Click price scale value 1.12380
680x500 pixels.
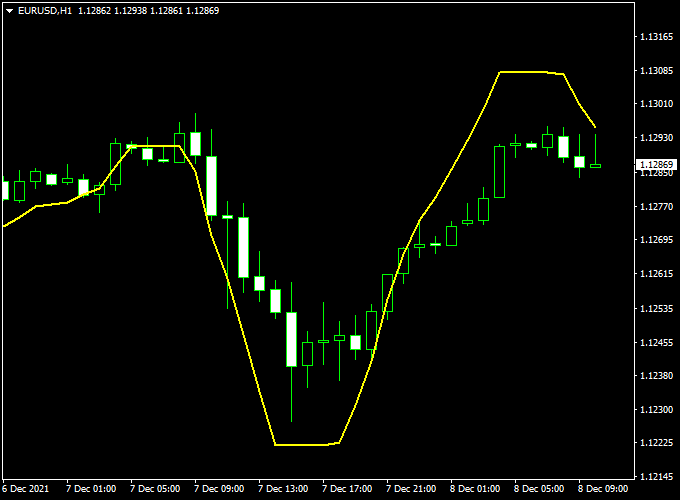coord(657,376)
